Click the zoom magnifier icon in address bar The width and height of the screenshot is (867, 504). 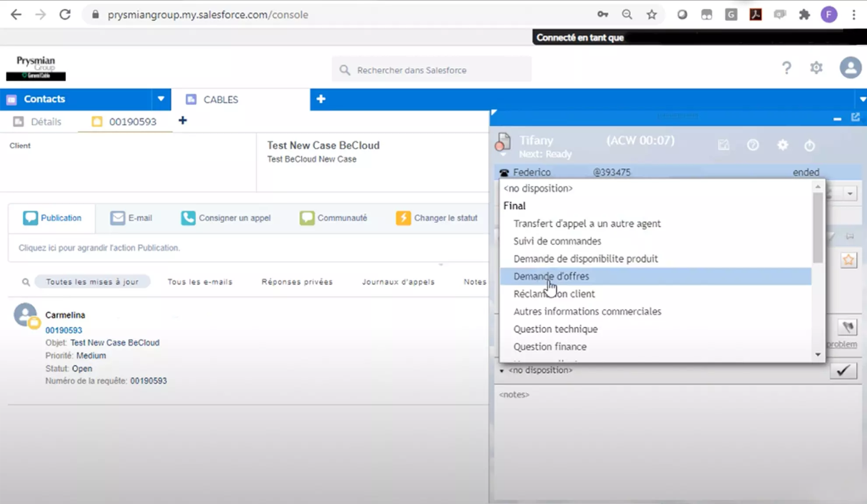click(x=627, y=14)
